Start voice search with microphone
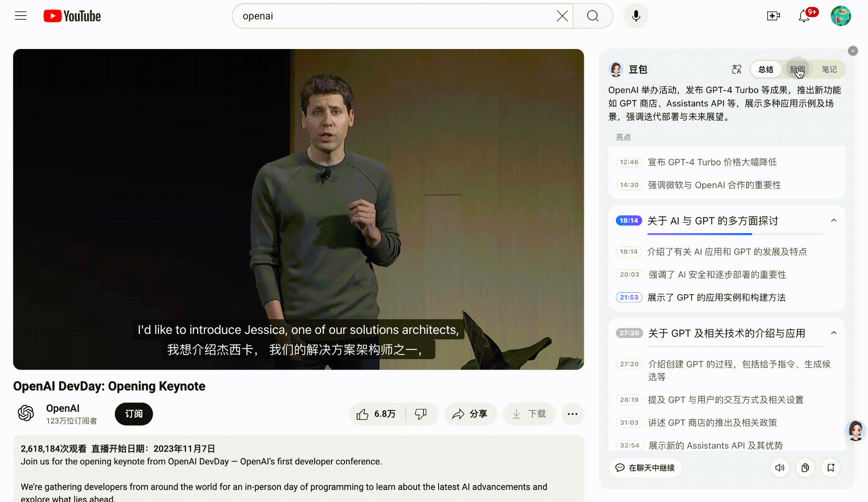This screenshot has height=502, width=868. pos(636,16)
